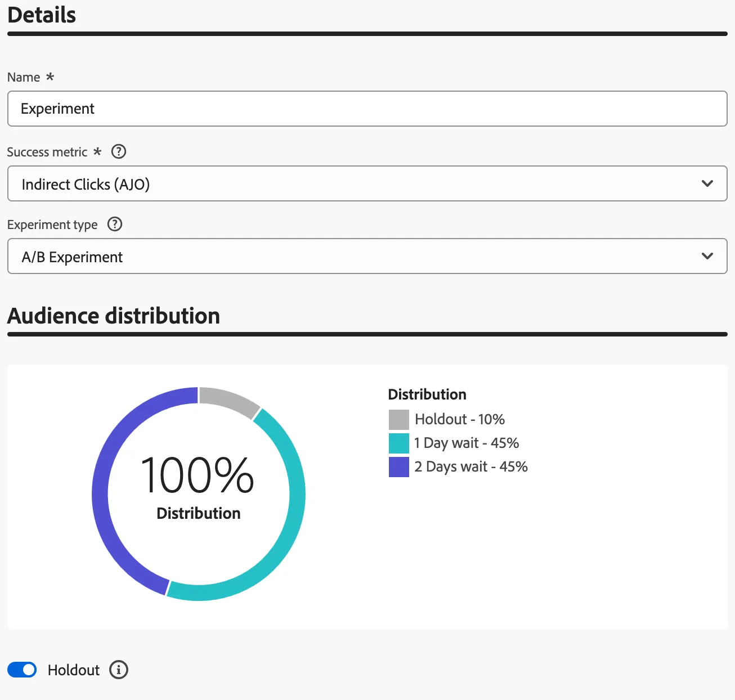Click the gray Holdout donut segment
The width and height of the screenshot is (735, 700).
tap(228, 400)
